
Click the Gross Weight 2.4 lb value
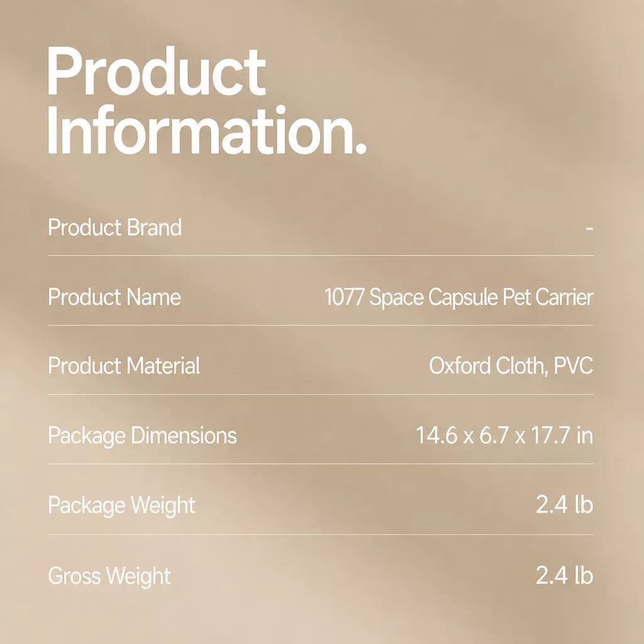pos(565,575)
